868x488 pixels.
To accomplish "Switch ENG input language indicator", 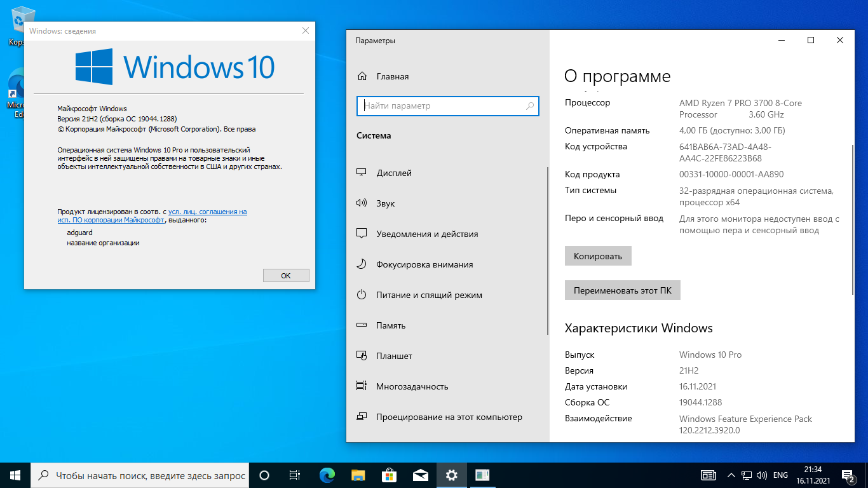I will click(780, 475).
